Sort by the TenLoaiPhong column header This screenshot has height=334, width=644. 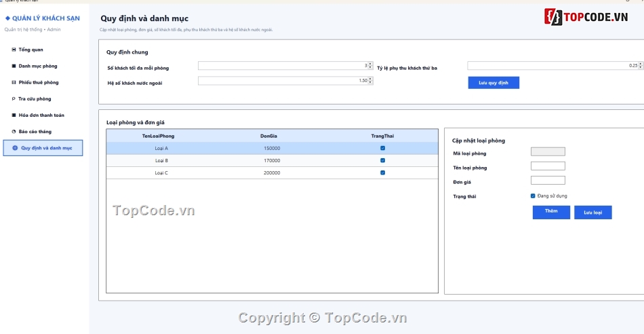click(x=158, y=136)
